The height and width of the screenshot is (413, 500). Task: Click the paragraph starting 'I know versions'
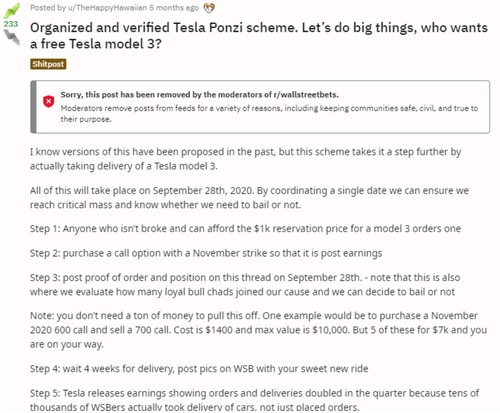point(245,159)
